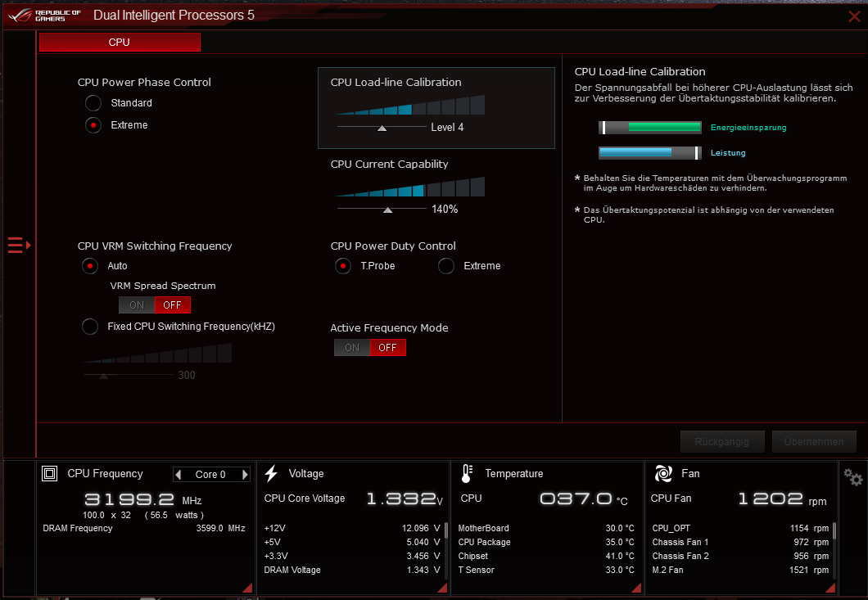
Task: Click the CPU Power Phase Control heading
Action: click(x=144, y=82)
